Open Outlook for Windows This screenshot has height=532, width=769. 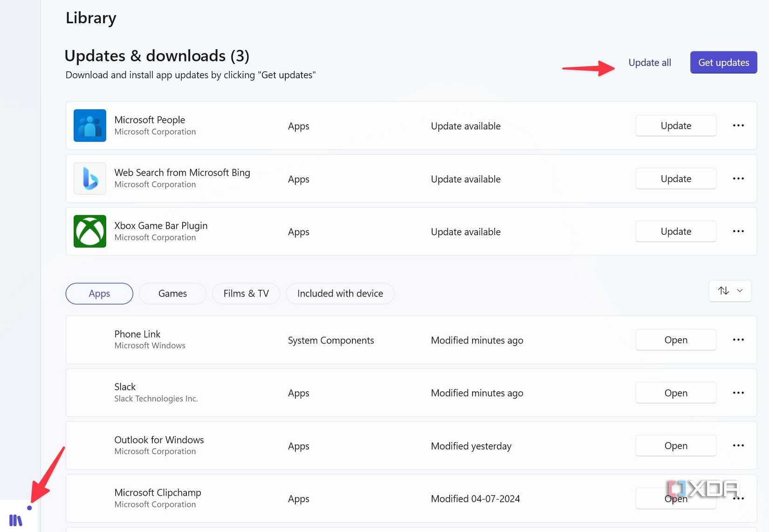pos(676,446)
